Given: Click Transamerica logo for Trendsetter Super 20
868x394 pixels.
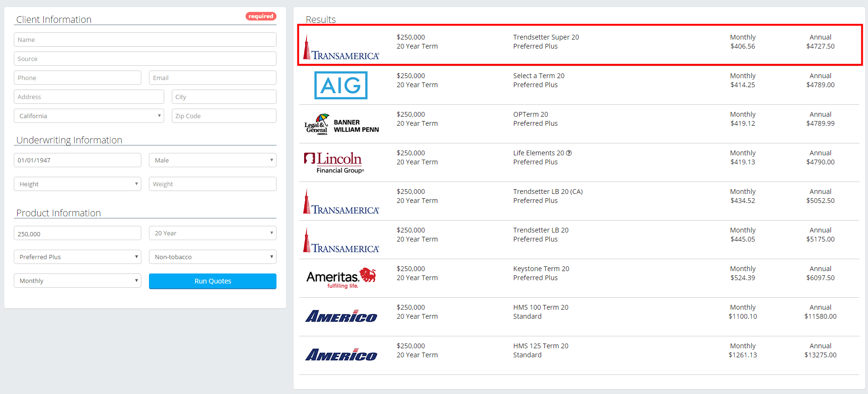Looking at the screenshot, I should pyautogui.click(x=341, y=47).
